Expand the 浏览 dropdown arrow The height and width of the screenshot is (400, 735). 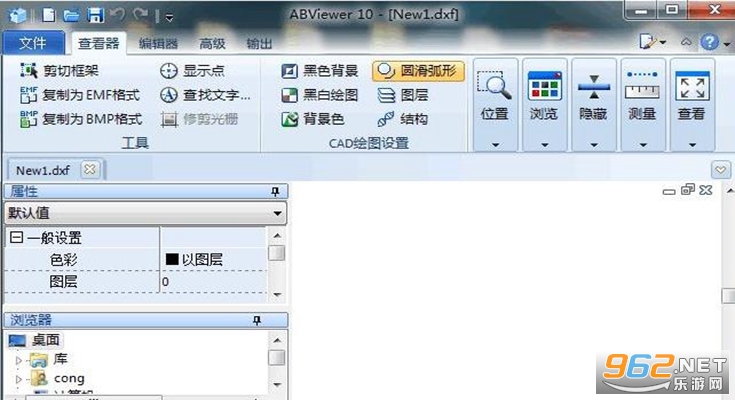545,145
